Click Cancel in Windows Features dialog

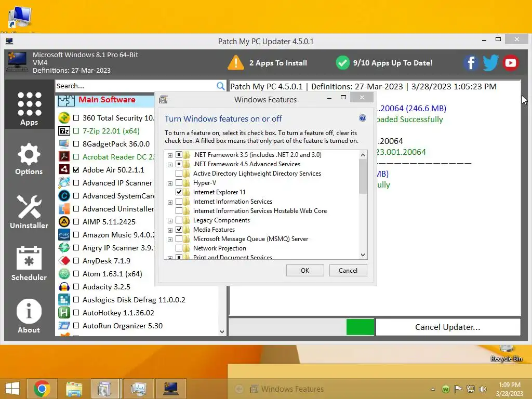point(348,270)
